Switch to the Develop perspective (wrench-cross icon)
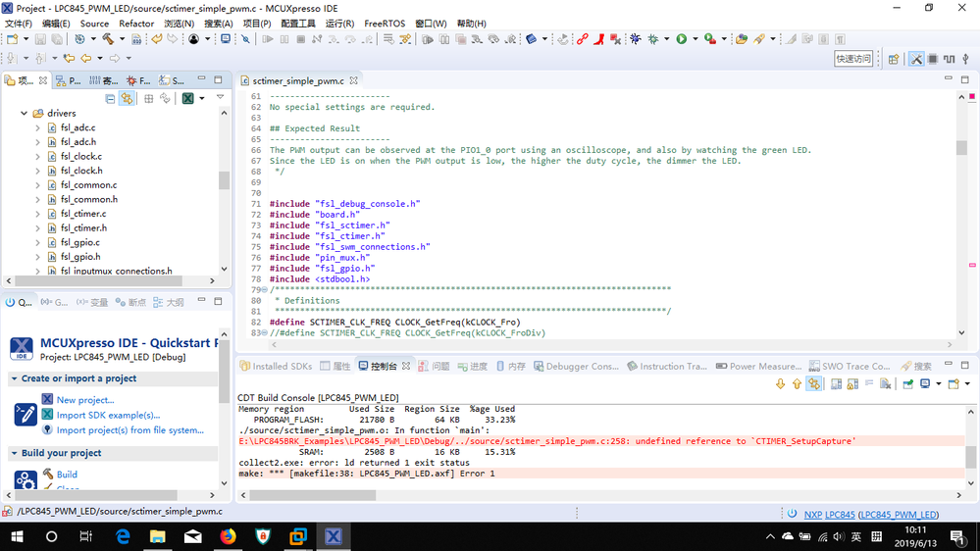The width and height of the screenshot is (980, 551). tap(916, 59)
